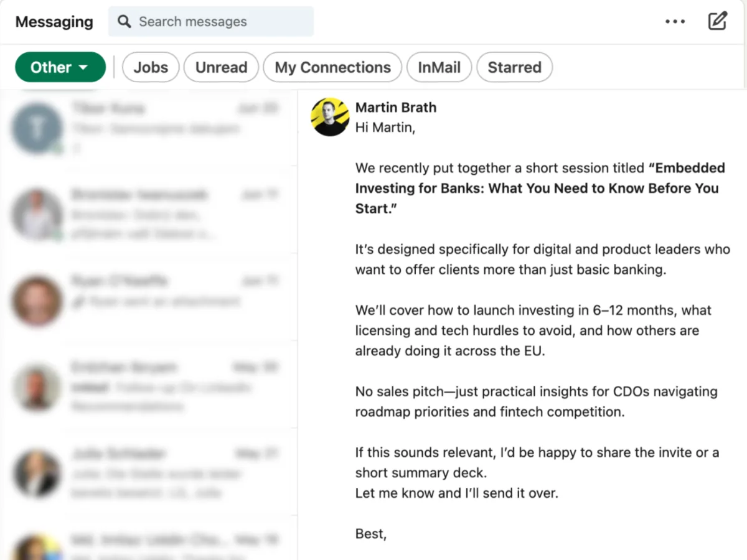Click the line 'Let me know and I'll send it over.'
This screenshot has height=560, width=747.
(457, 493)
